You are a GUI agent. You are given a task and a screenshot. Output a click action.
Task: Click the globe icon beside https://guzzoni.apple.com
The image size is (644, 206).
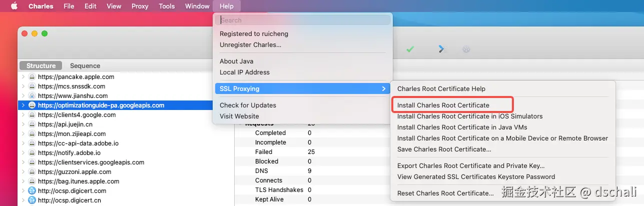click(32, 172)
